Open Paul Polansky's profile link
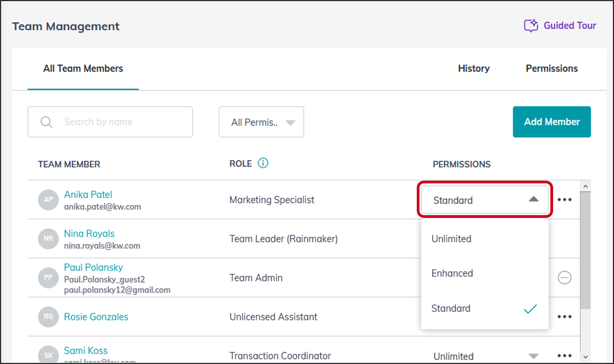The image size is (614, 364). 93,267
